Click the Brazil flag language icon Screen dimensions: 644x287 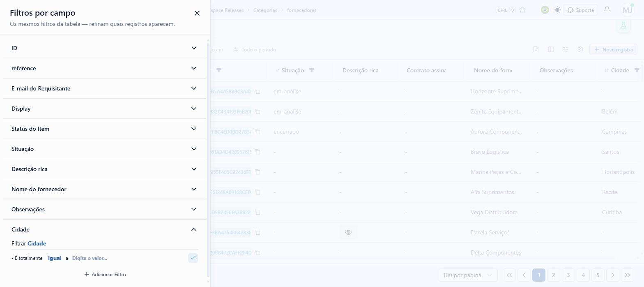545,10
